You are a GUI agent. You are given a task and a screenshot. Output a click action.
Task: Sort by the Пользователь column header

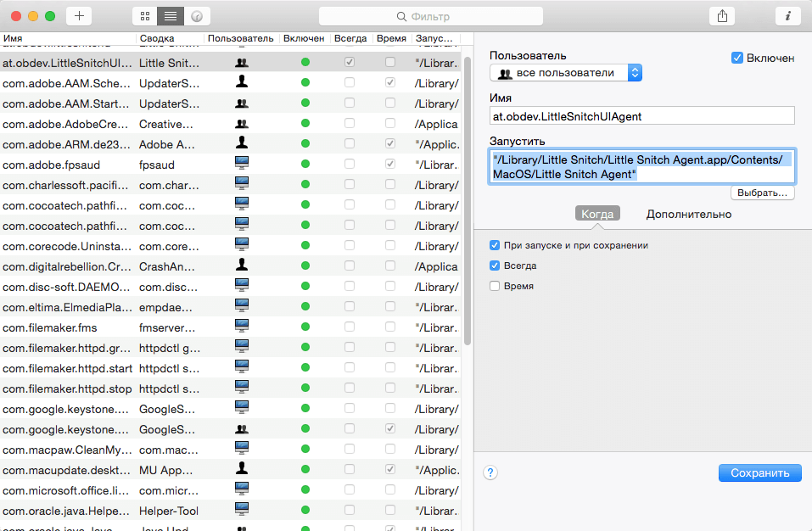coord(240,38)
